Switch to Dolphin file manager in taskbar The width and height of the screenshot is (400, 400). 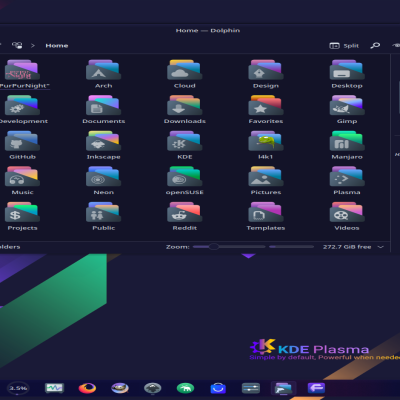coord(283,388)
